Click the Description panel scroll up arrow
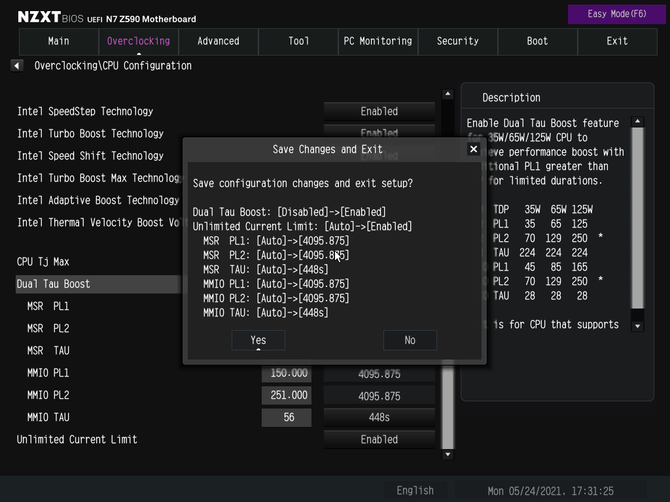670x502 pixels. click(x=638, y=122)
